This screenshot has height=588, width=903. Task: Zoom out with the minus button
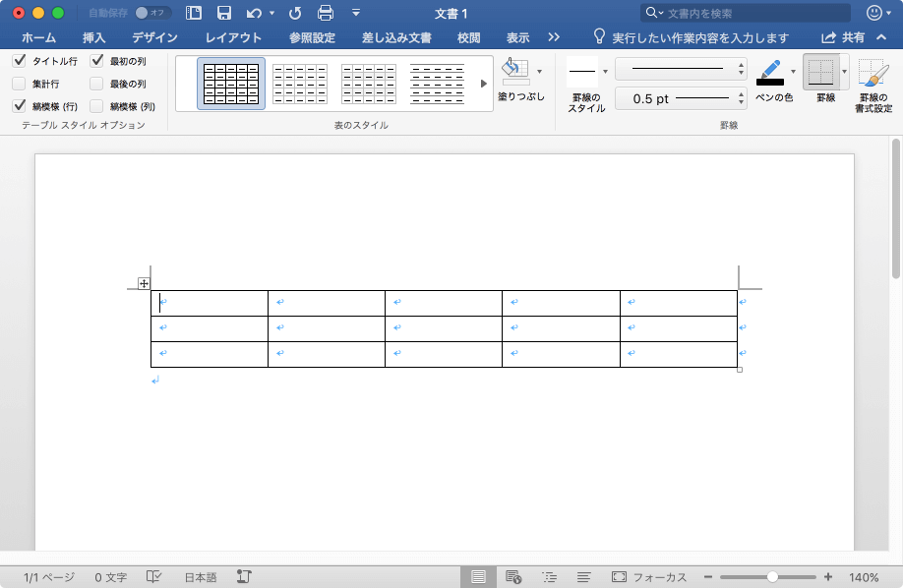(708, 576)
